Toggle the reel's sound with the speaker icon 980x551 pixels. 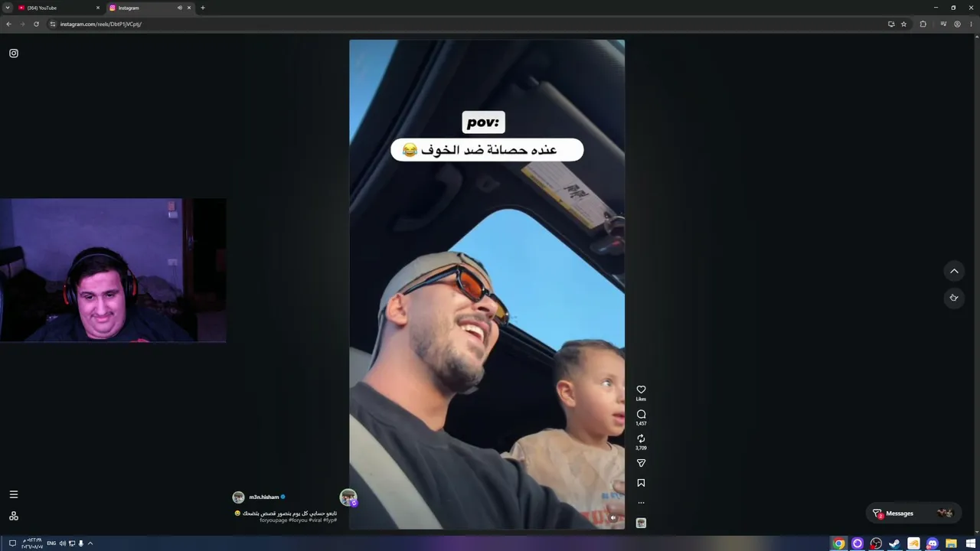click(612, 518)
